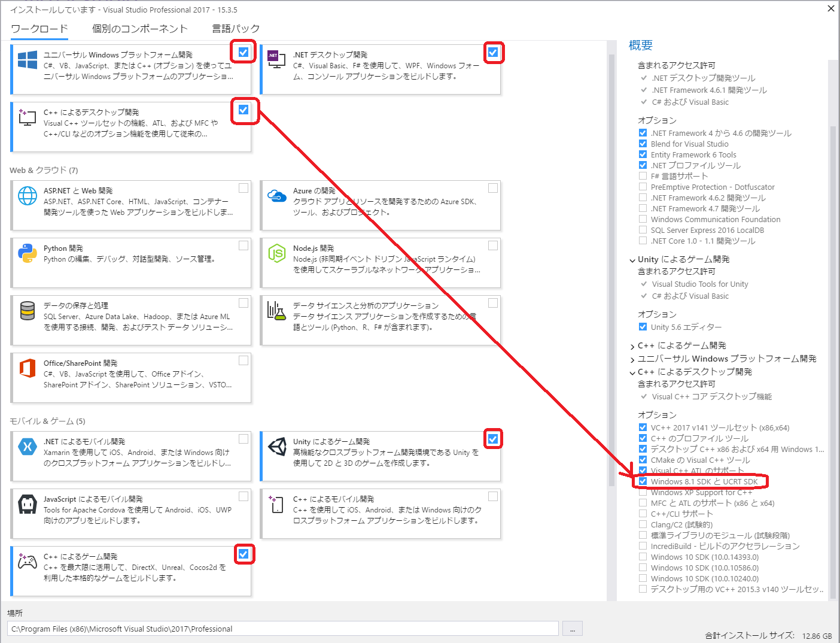The image size is (840, 643).
Task: Click the ASP.NET globe icon
Action: (28, 196)
